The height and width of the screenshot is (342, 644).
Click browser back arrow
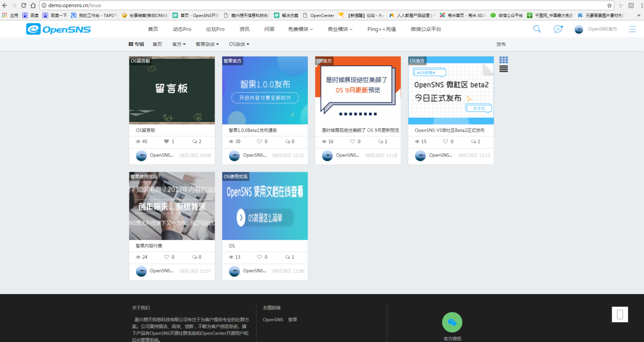point(5,5)
